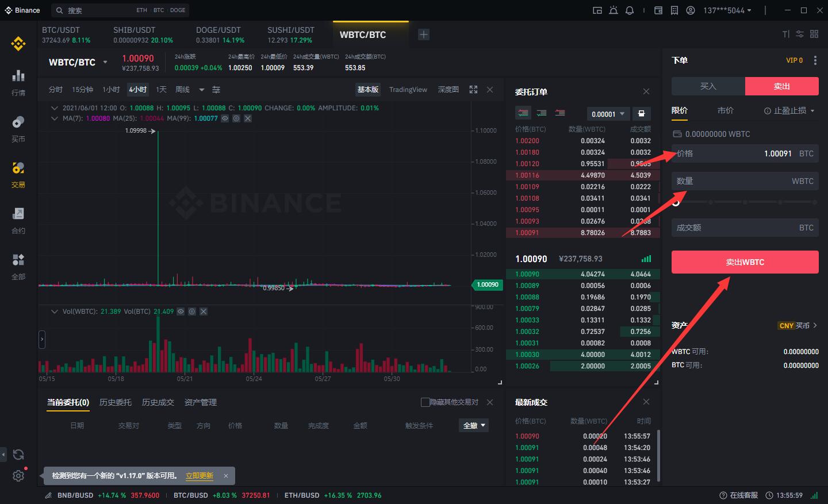Image resolution: width=828 pixels, height=504 pixels.
Task: Select 卖出 sell toggle
Action: coord(782,86)
